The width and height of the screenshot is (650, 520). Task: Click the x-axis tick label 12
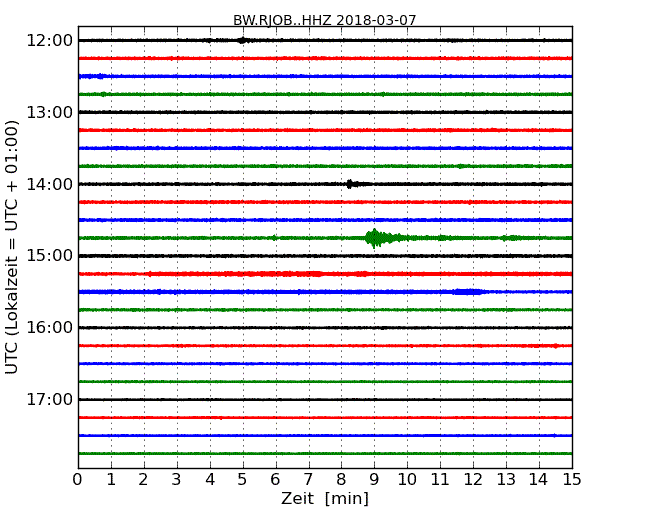click(x=473, y=479)
